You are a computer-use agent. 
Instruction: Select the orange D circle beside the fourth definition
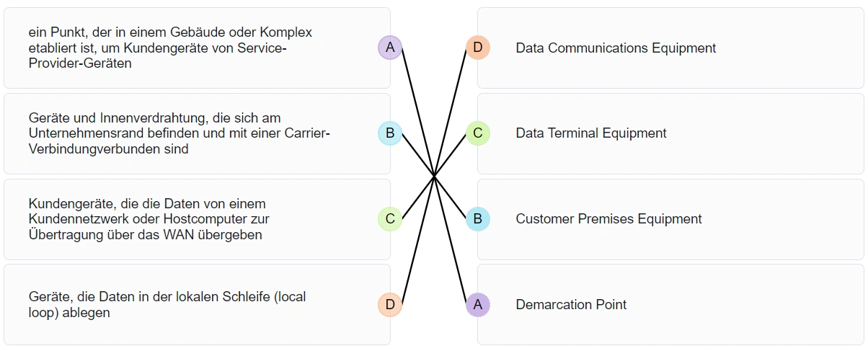pos(390,304)
